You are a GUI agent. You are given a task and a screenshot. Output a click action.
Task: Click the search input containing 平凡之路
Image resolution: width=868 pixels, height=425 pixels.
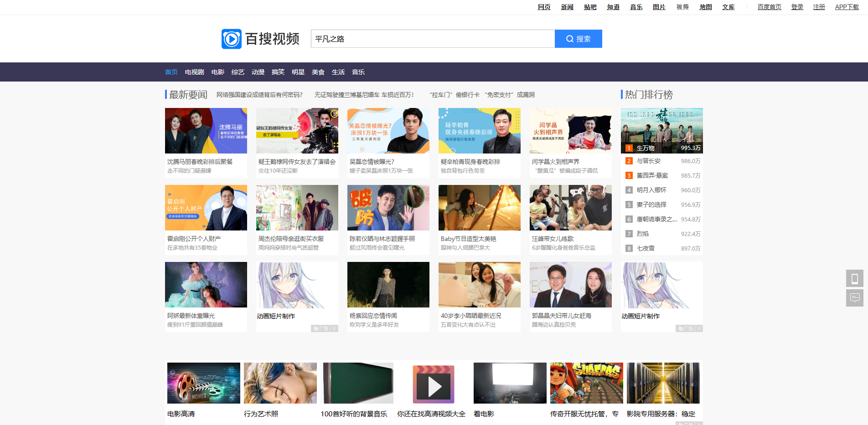click(x=432, y=39)
